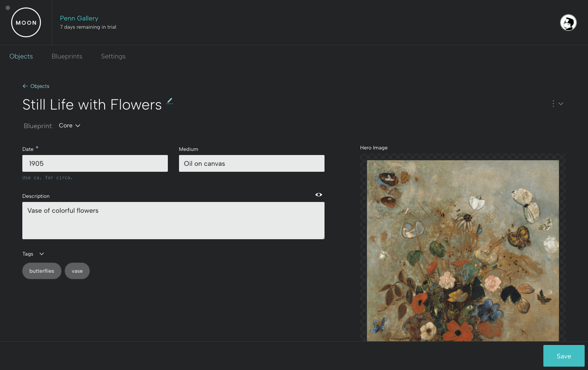Click the Use ca. for circa hint
The width and height of the screenshot is (588, 370).
click(x=47, y=178)
